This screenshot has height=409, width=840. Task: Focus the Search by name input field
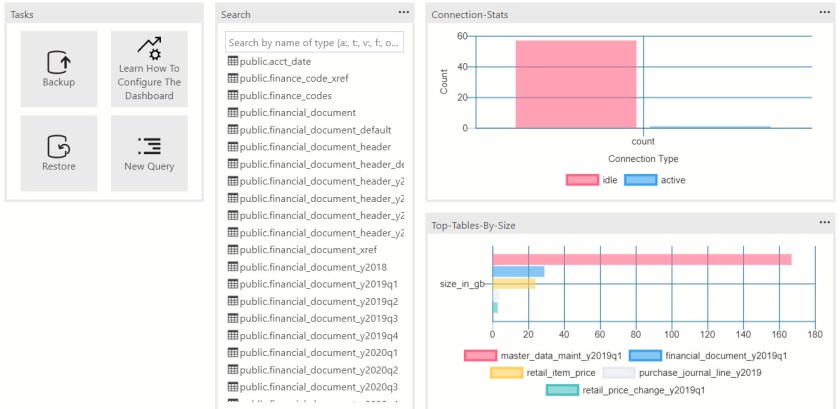click(314, 43)
